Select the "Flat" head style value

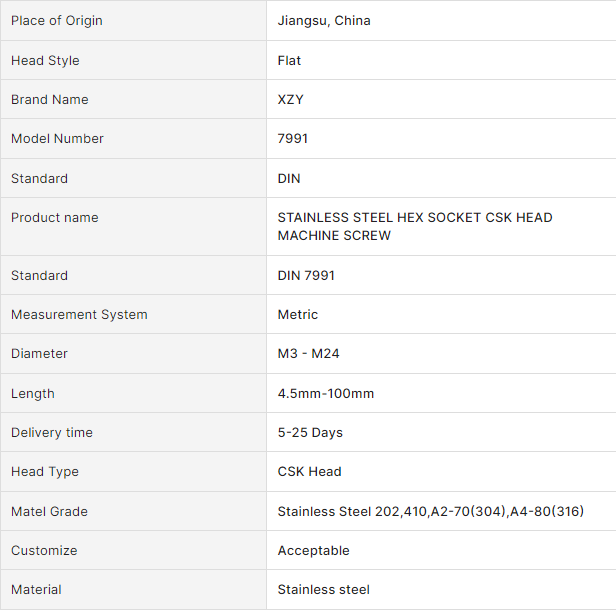point(289,60)
